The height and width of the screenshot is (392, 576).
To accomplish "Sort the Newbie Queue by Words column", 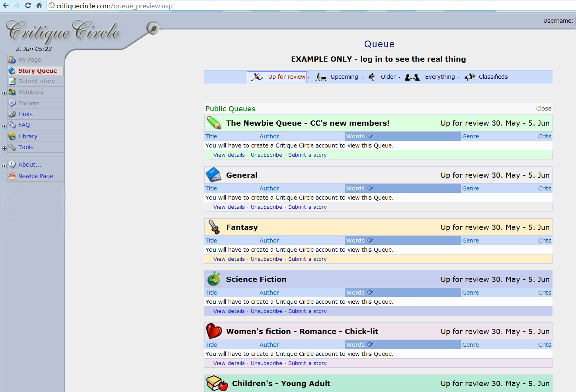I will (x=355, y=136).
